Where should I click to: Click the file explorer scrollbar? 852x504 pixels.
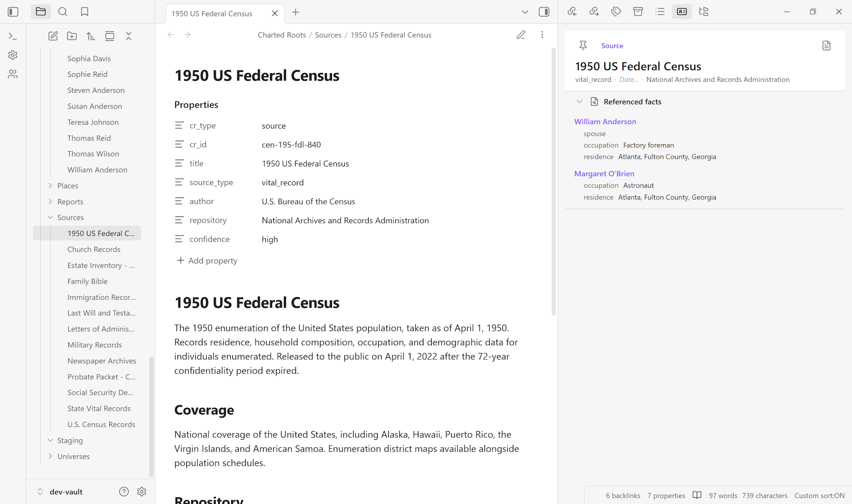point(151,416)
